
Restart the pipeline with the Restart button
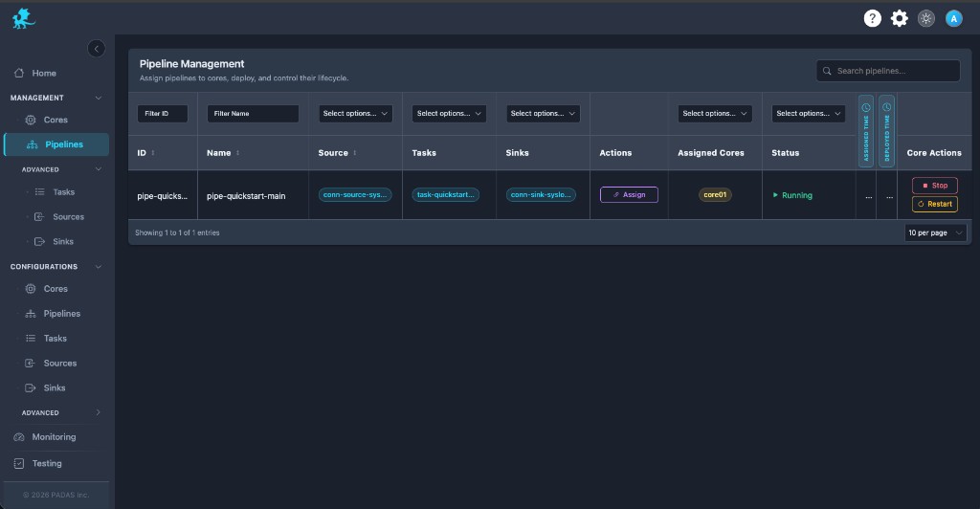935,204
